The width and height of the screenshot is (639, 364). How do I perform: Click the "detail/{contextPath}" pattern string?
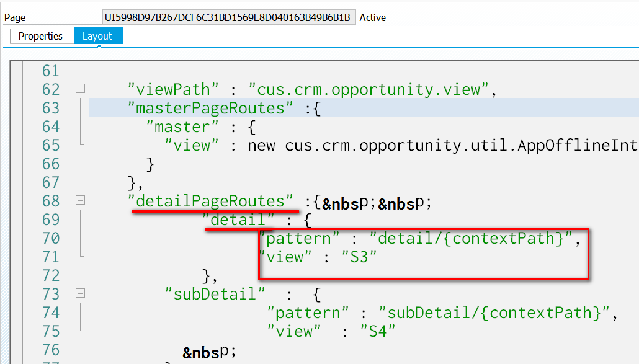click(471, 238)
